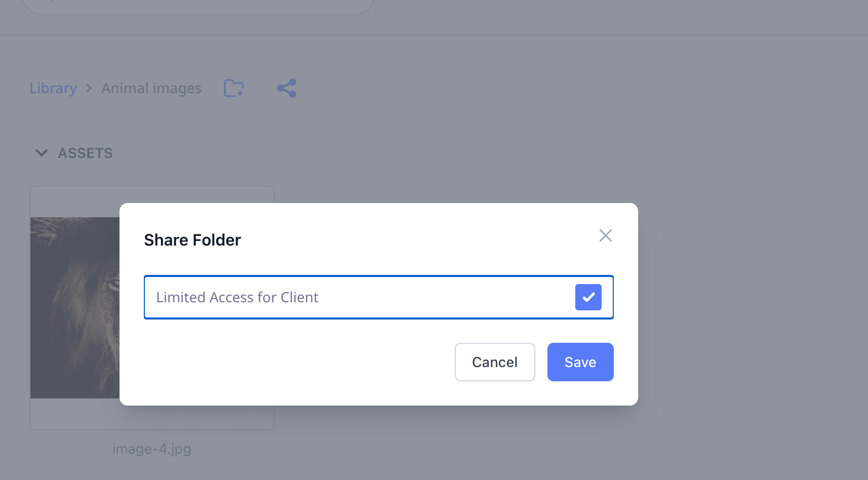This screenshot has height=480, width=868.
Task: Focus the Limited Access for Client field
Action: pyautogui.click(x=354, y=297)
